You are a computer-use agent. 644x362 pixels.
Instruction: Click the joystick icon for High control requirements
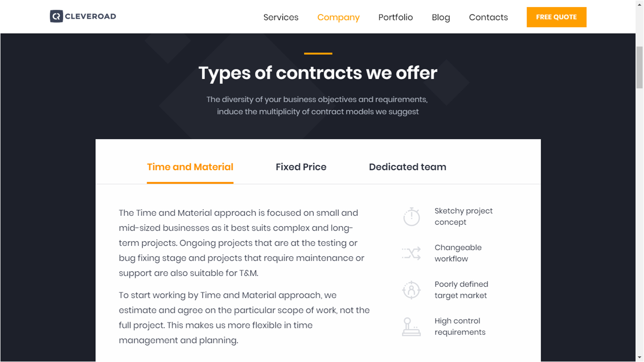coord(411,327)
